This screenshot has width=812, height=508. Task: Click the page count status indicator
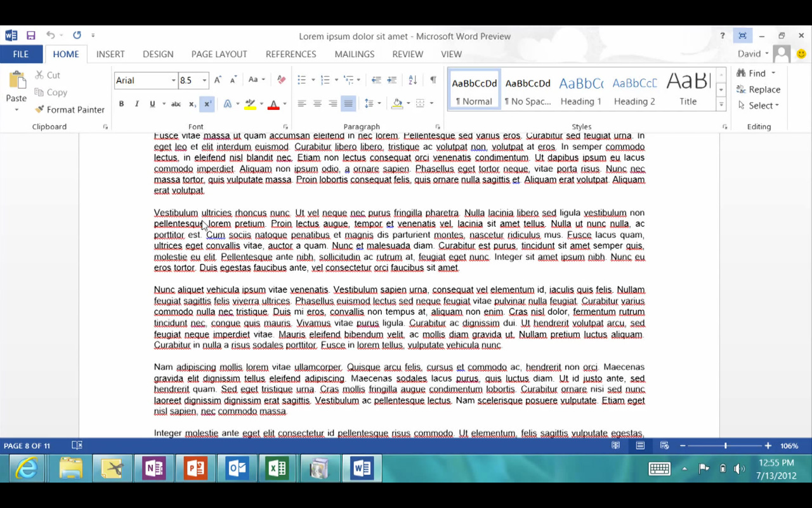click(27, 446)
